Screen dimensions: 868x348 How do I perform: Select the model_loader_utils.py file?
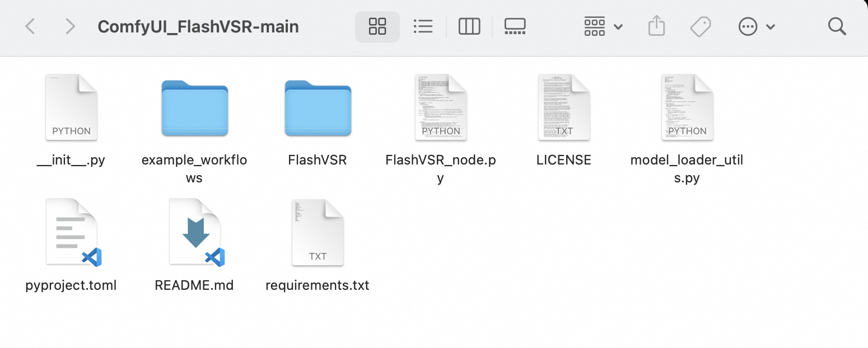pyautogui.click(x=687, y=107)
